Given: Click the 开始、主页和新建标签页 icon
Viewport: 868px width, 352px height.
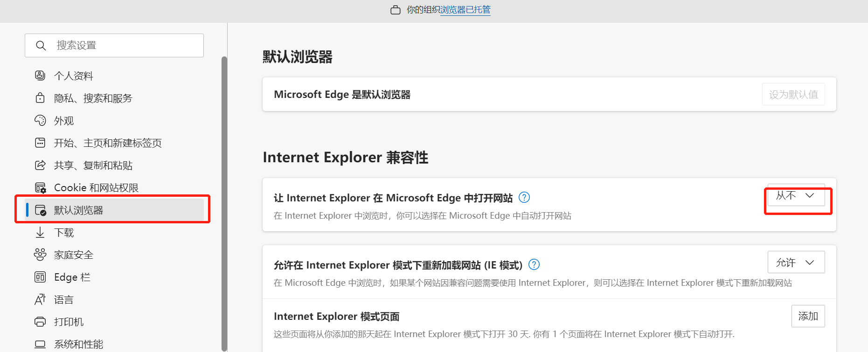Looking at the screenshot, I should coord(40,143).
